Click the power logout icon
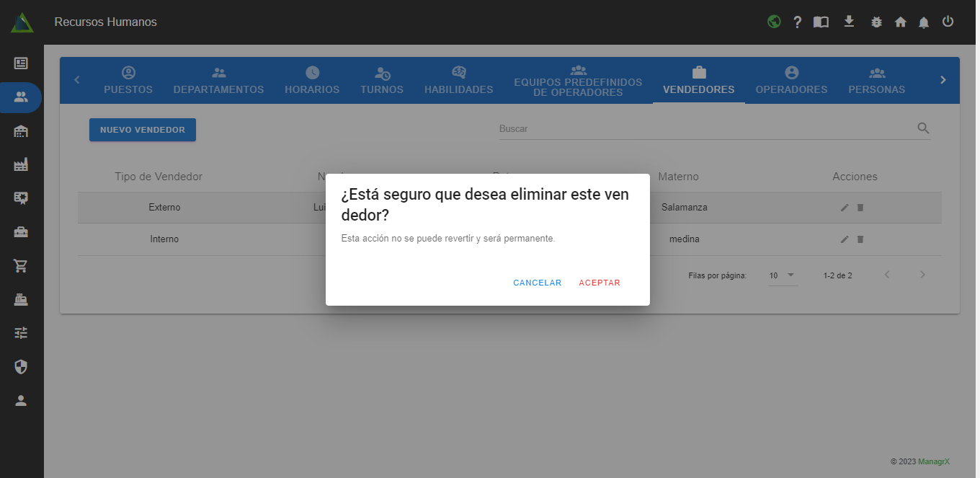The image size is (980, 478). coord(948,22)
